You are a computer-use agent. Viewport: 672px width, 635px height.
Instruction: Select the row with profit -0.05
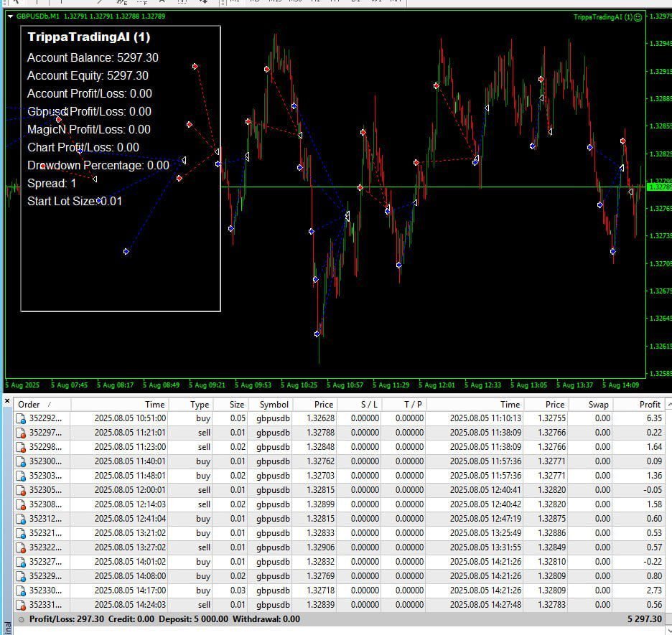coord(339,490)
